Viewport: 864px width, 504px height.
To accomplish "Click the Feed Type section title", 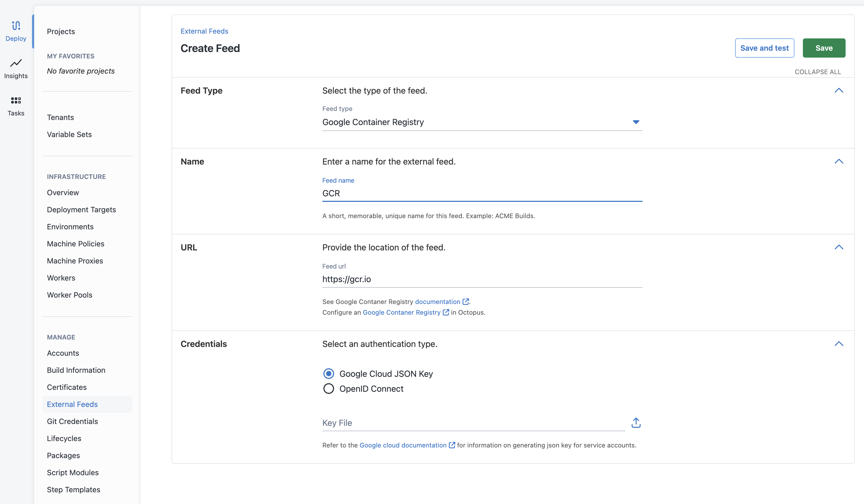I will tap(202, 90).
